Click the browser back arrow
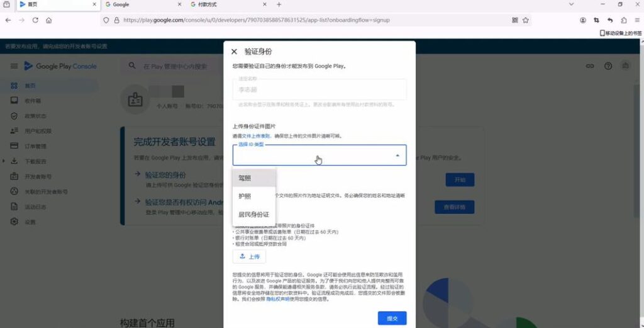Viewport: 644px width, 328px height. [8, 20]
